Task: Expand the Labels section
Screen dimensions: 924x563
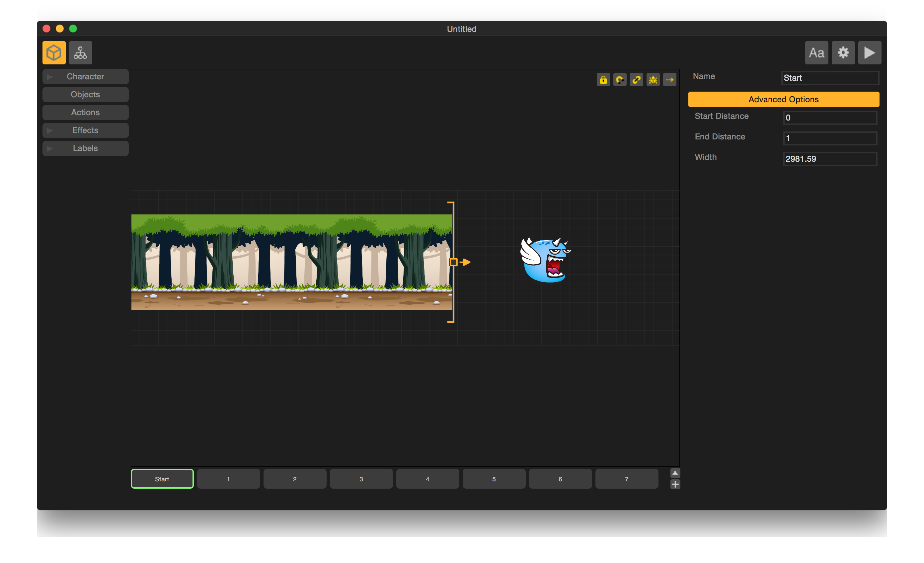Action: tap(85, 148)
